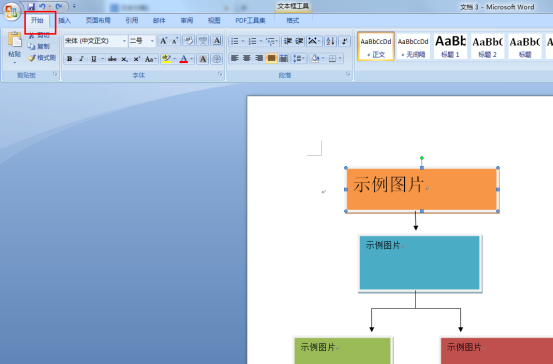Underline the selected text
This screenshot has height=364, width=553.
(x=93, y=59)
